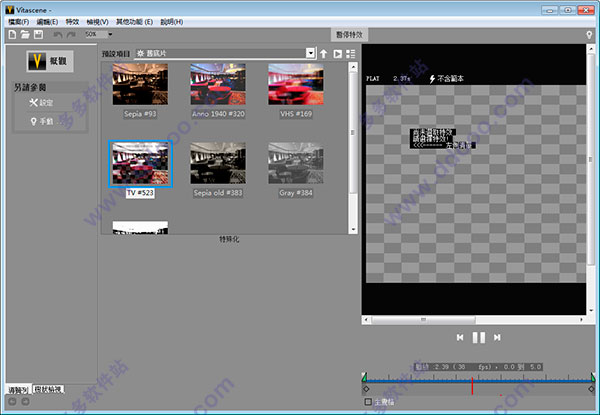The height and width of the screenshot is (415, 600).
Task: Select the Sepia old #383 preset thumbnail
Action: (218, 163)
